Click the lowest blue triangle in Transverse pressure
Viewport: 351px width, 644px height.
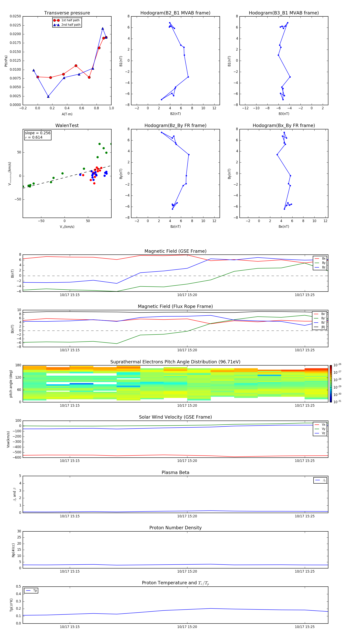coord(48,96)
